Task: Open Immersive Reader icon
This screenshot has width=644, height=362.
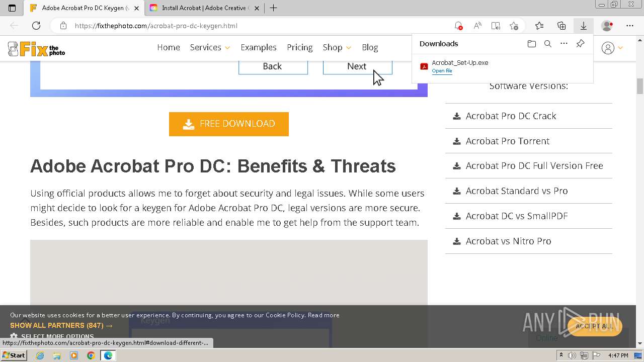Action: pos(496,26)
